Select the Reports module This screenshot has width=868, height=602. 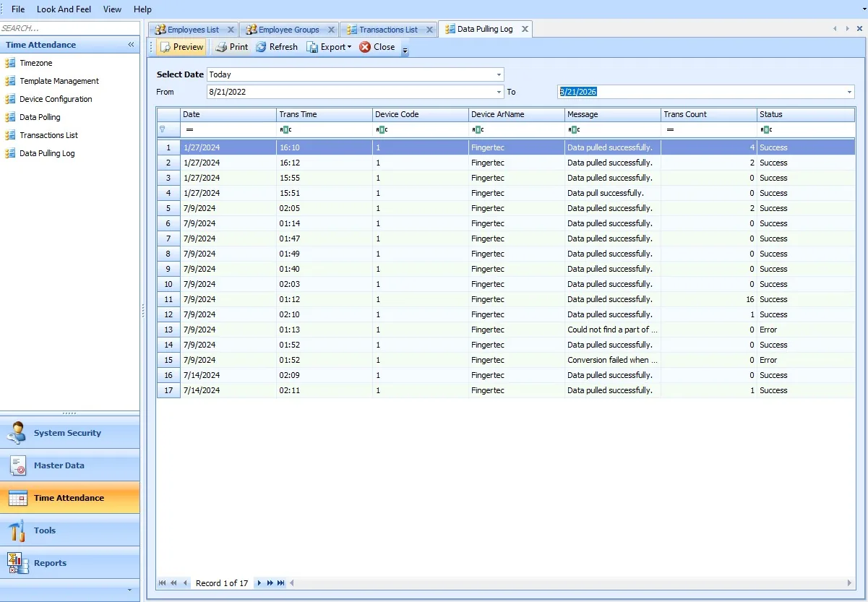tap(70, 563)
